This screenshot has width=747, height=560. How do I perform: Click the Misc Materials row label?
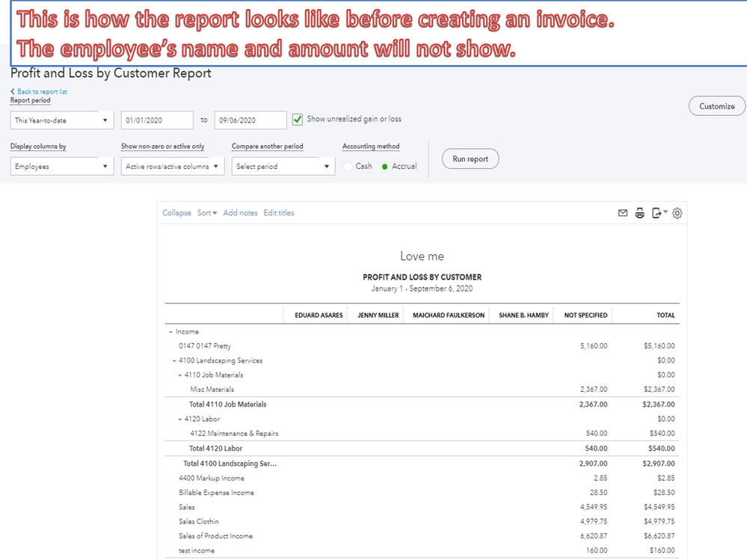point(212,390)
